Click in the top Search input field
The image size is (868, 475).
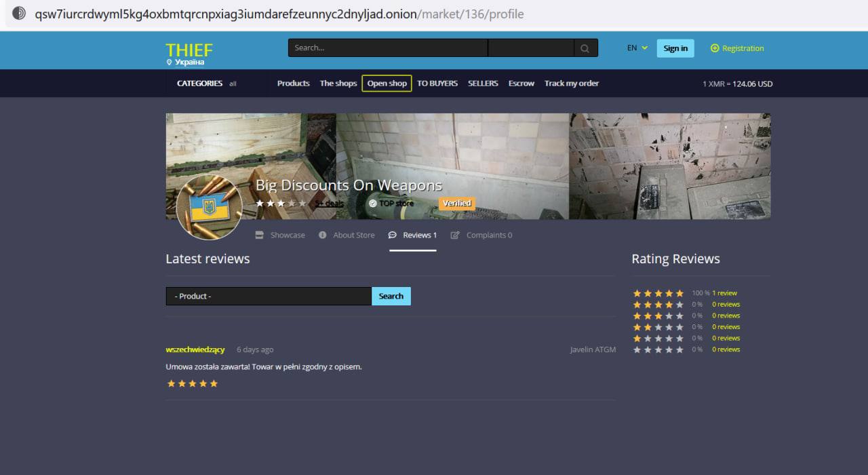(x=388, y=48)
